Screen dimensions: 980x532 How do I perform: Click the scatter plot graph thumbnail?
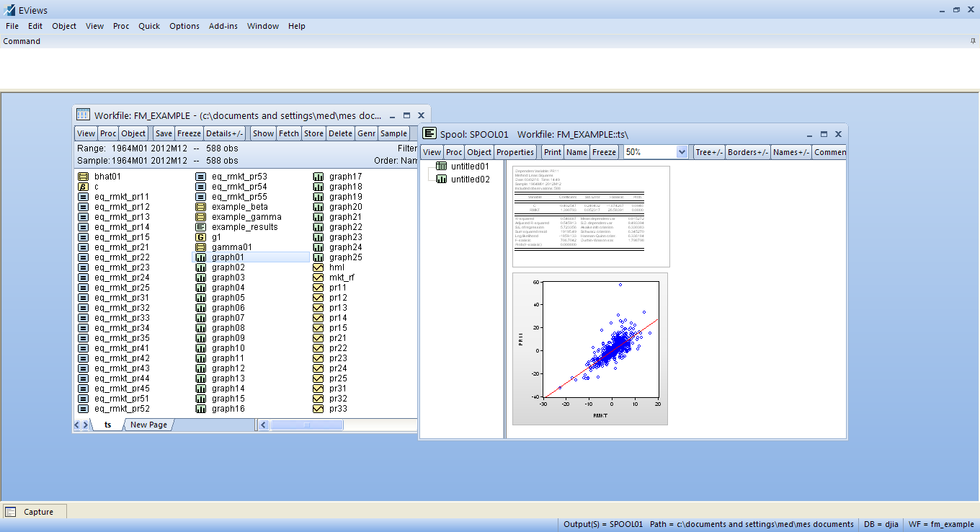point(590,349)
